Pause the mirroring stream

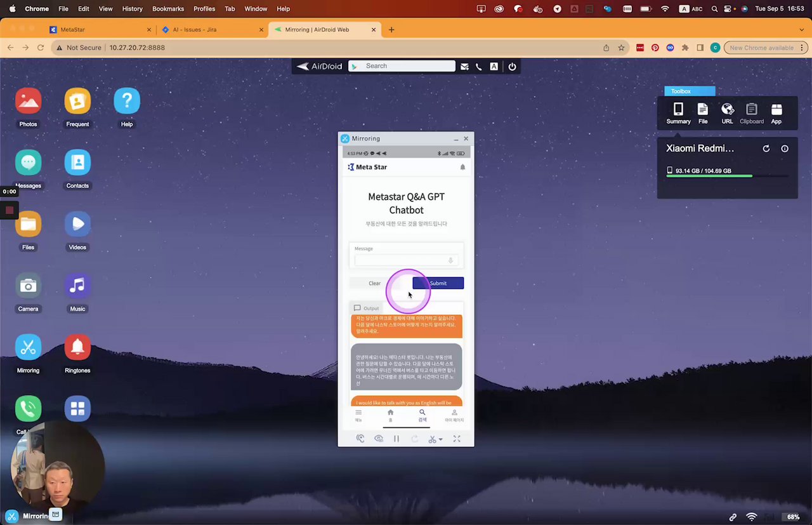tap(396, 439)
